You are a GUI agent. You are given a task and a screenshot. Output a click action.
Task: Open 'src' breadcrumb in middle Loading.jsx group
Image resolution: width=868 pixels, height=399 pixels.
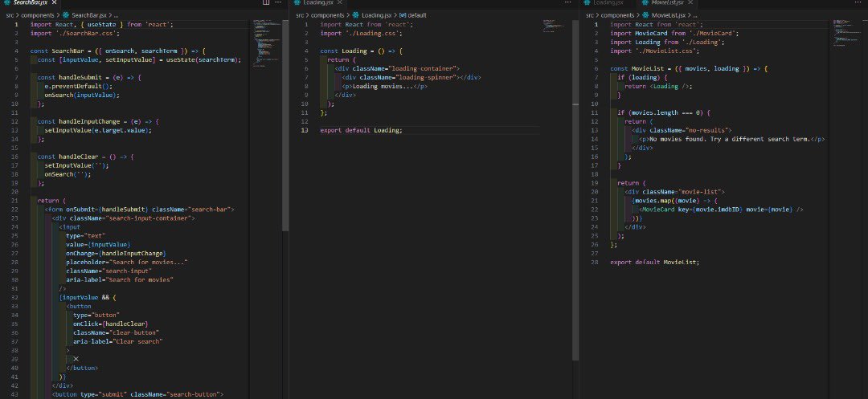(x=300, y=15)
